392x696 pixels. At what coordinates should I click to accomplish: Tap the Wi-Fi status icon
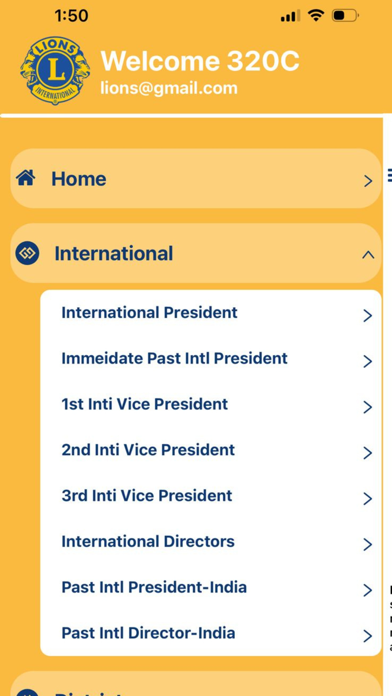click(316, 16)
